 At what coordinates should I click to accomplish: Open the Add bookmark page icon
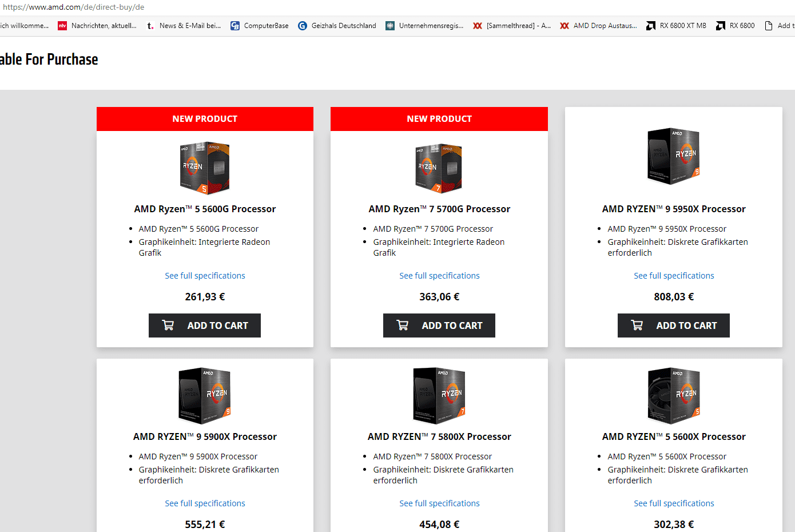[769, 26]
